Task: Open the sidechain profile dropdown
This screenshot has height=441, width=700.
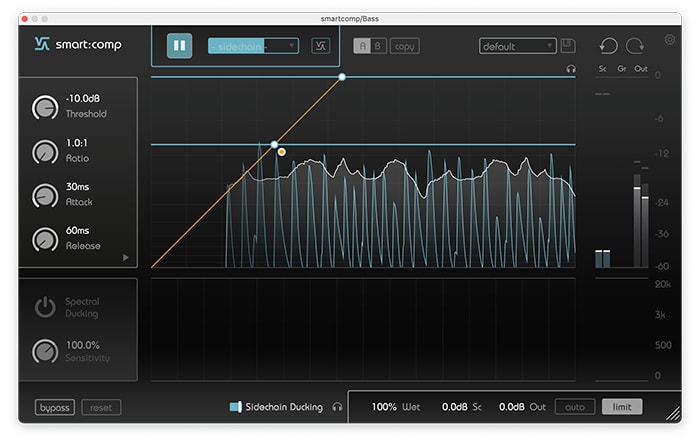Action: pyautogui.click(x=253, y=46)
